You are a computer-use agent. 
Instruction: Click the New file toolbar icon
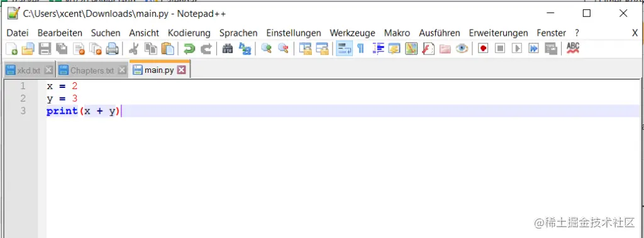[11, 49]
